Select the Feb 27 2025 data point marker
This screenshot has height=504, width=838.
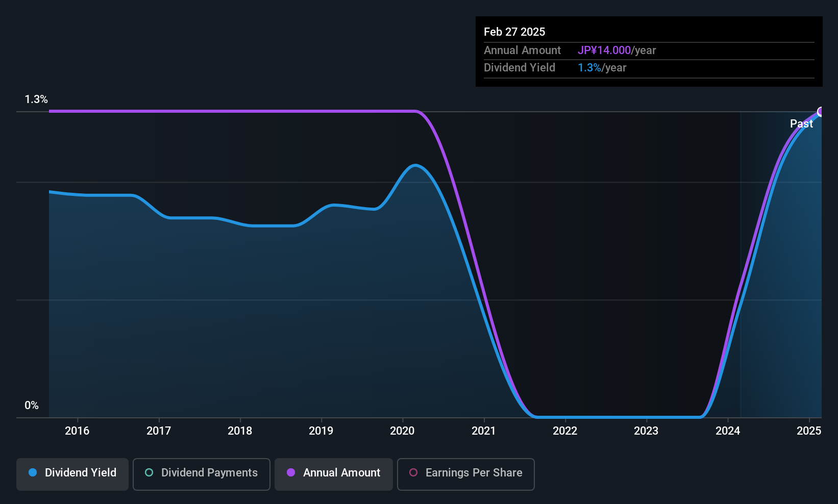[821, 112]
